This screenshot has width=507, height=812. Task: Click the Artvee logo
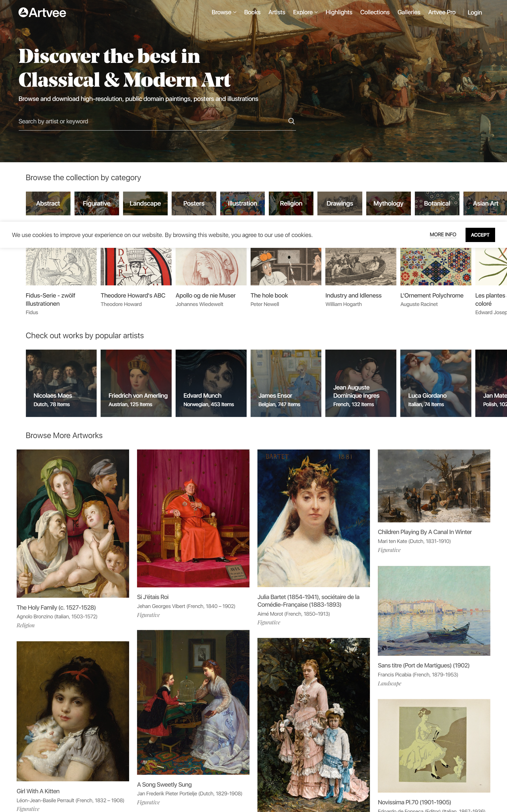42,12
